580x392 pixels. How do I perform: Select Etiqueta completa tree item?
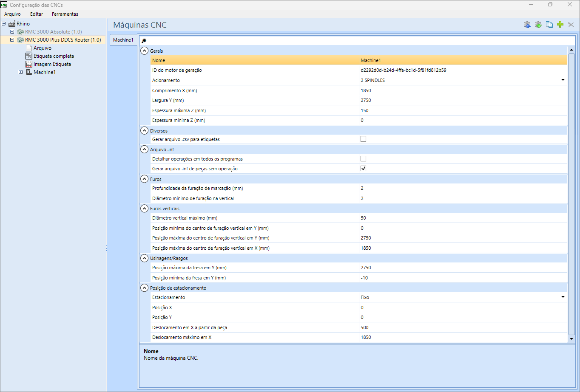[54, 56]
